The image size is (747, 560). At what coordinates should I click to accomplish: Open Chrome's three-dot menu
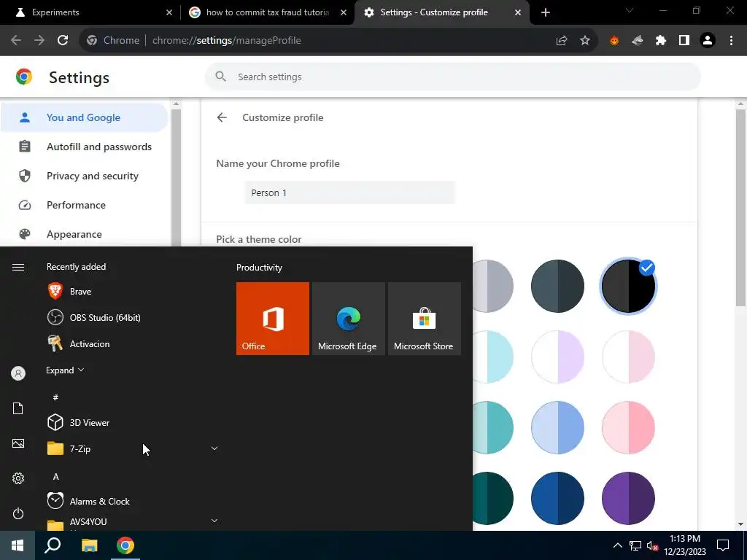(x=731, y=41)
